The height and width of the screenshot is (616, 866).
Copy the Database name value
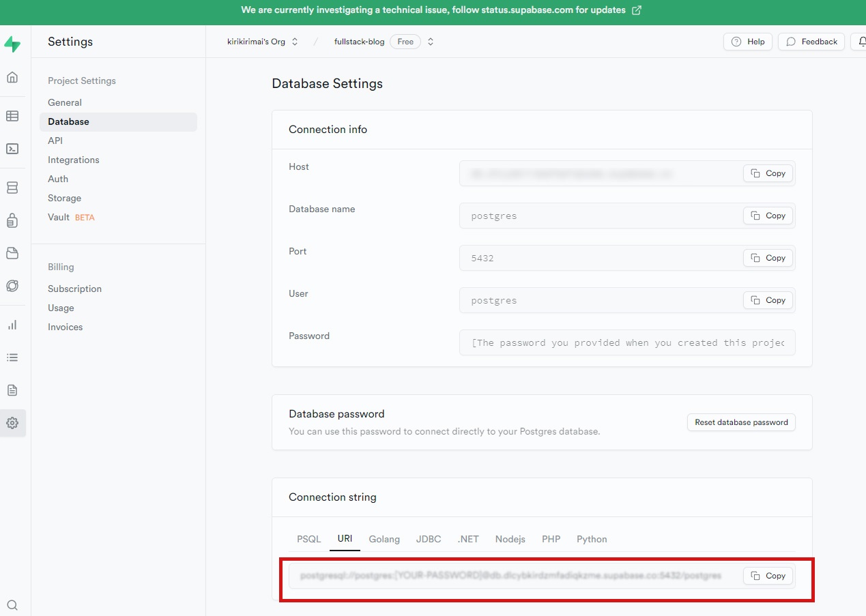click(768, 216)
